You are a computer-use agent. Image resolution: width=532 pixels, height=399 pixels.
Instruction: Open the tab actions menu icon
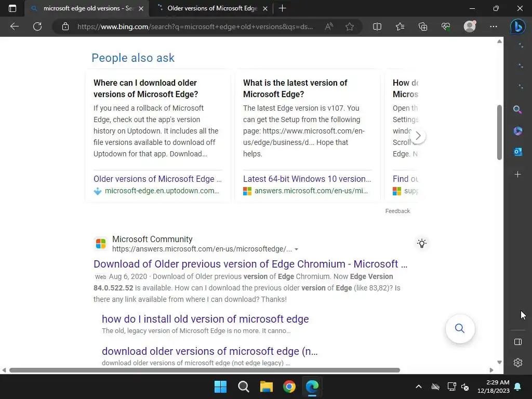pos(12,8)
